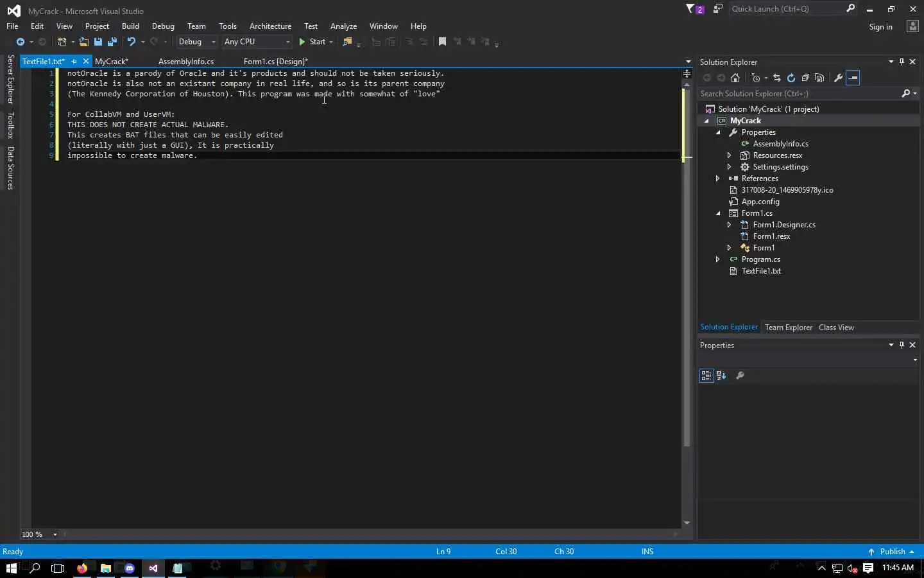Open the Architecture menu

click(x=270, y=26)
